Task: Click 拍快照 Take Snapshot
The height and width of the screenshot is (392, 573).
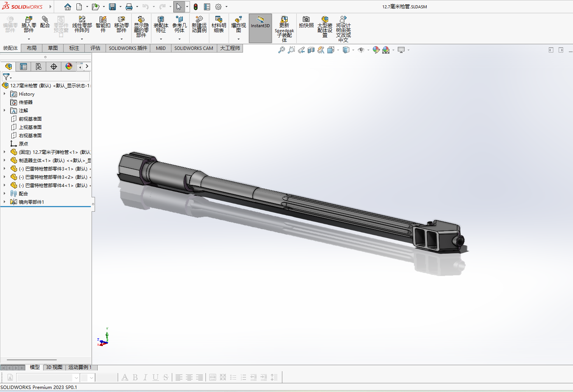Action: coord(306,22)
